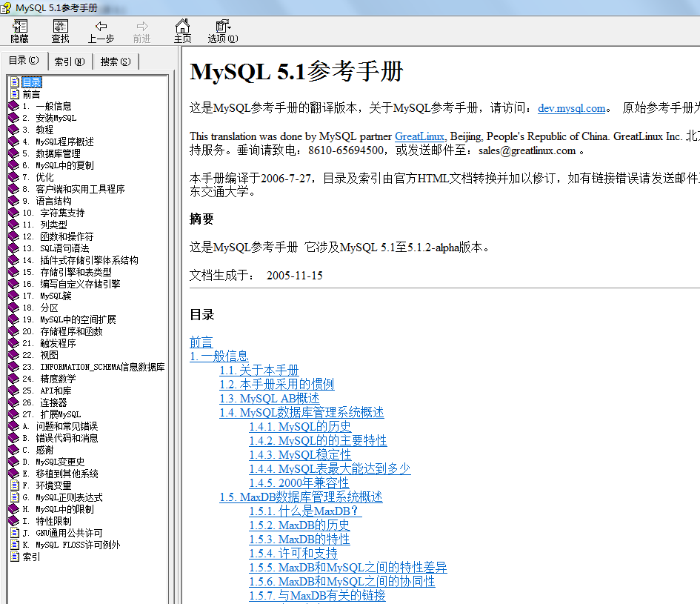Image resolution: width=700 pixels, height=604 pixels.
Task: Click book icon for 9. 语言结构
Action: pyautogui.click(x=14, y=201)
